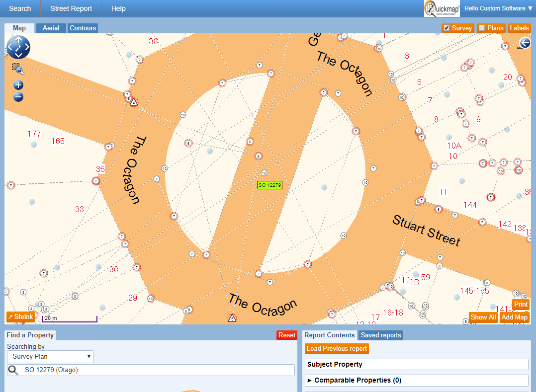The height and width of the screenshot is (392, 536).
Task: Select the Report Contents tab
Action: coord(330,335)
